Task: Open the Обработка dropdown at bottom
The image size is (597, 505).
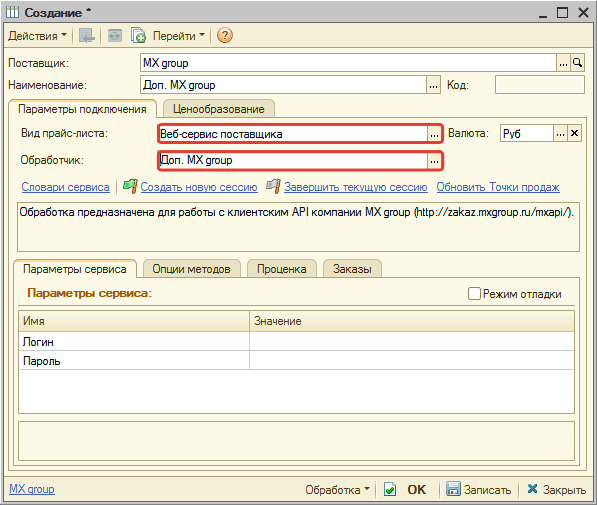Action: click(337, 489)
